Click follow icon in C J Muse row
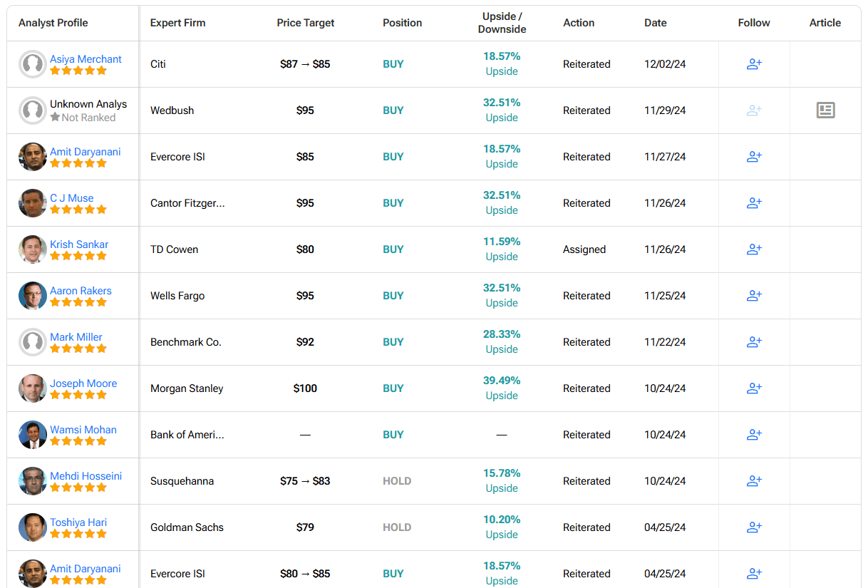This screenshot has width=868, height=588. point(754,203)
